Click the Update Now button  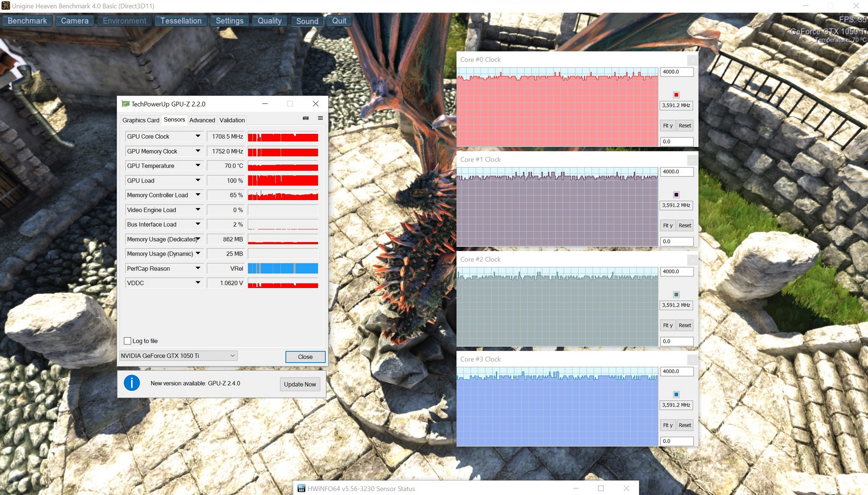tap(300, 384)
